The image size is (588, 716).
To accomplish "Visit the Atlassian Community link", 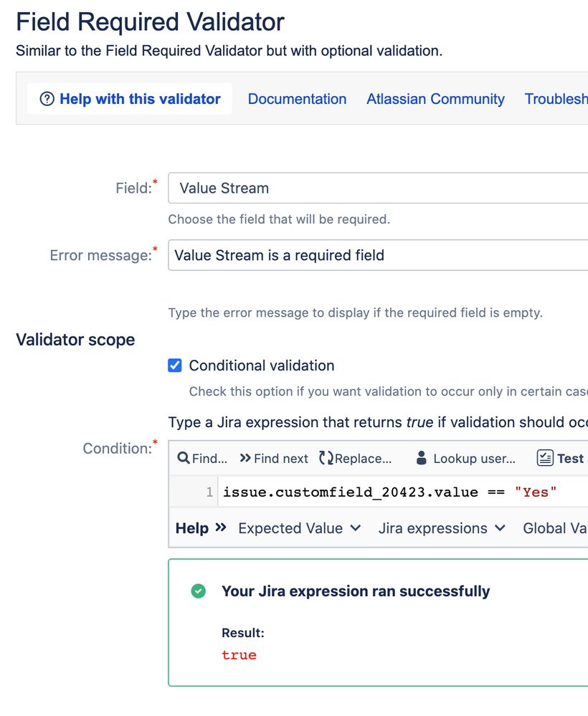I will (435, 99).
